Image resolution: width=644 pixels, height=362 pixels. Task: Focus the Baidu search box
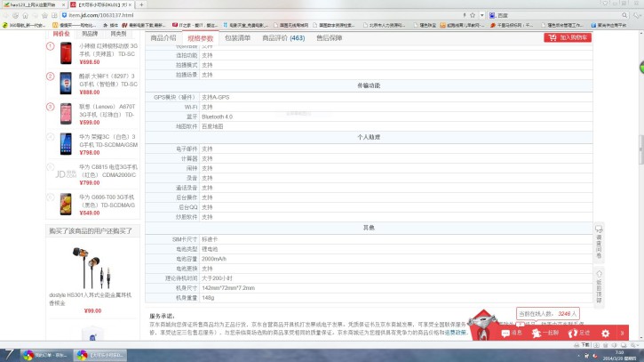pos(559,15)
